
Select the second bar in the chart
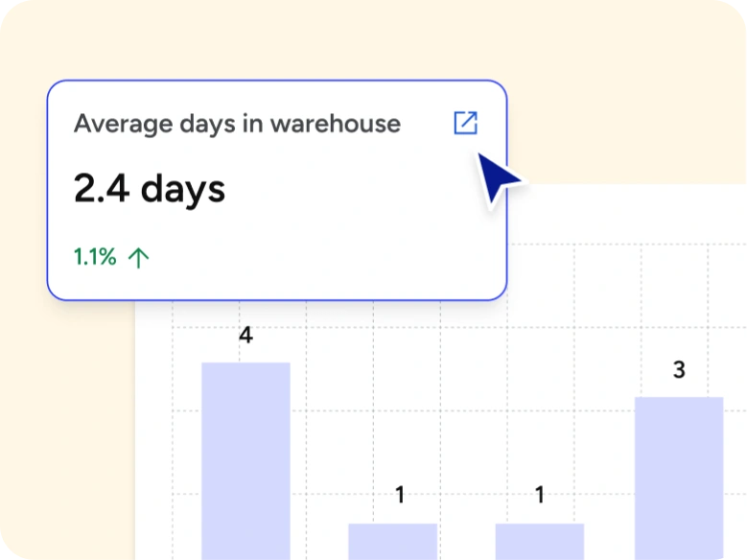coord(392,541)
